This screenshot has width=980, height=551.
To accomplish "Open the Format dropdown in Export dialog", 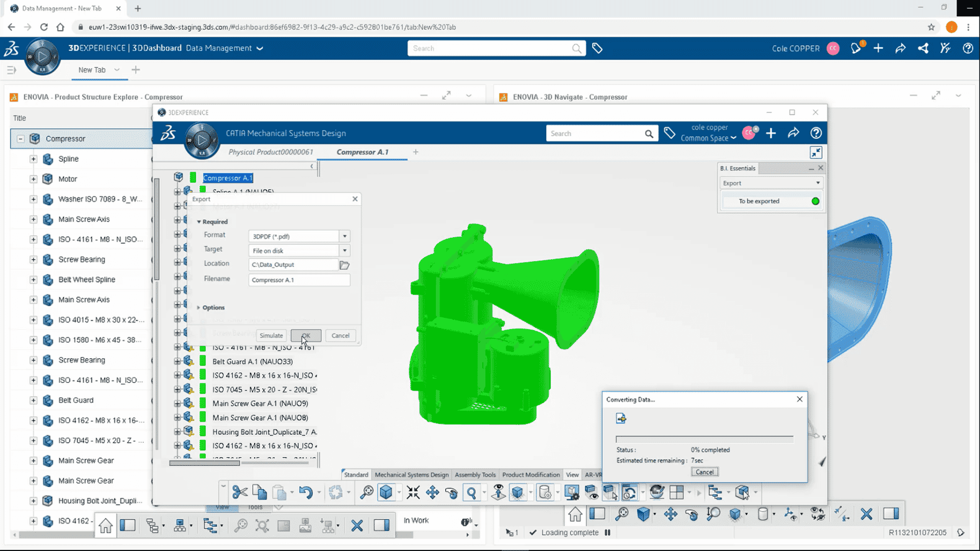I will coord(345,236).
